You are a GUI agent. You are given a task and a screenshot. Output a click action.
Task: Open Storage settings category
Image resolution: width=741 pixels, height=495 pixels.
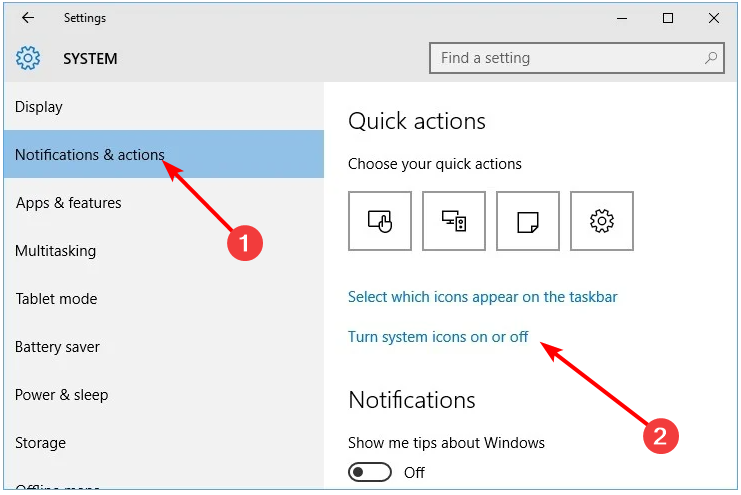point(164,443)
